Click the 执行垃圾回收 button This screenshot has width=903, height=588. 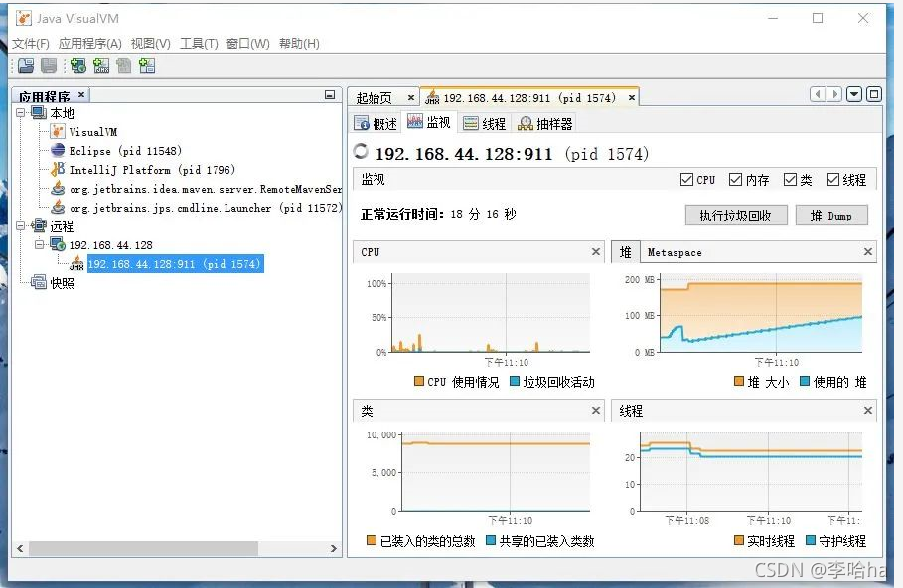click(x=735, y=216)
